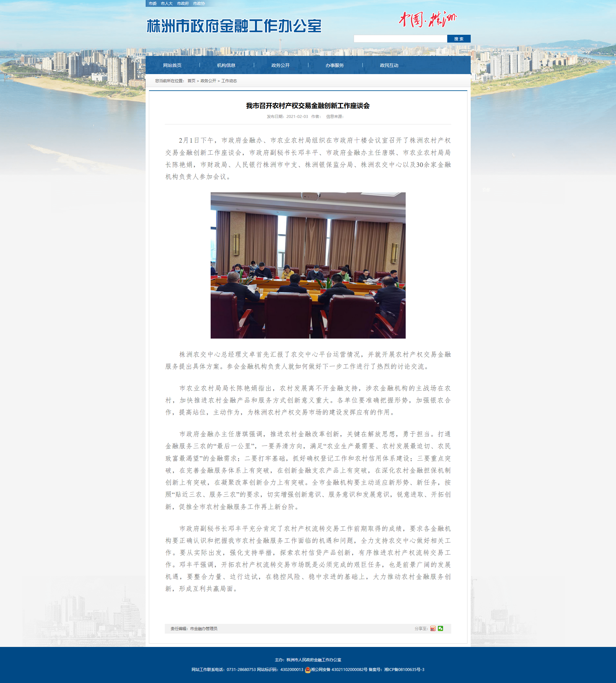This screenshot has width=616, height=683.
Task: Follow the 市政府 top bar link
Action: 183,3
